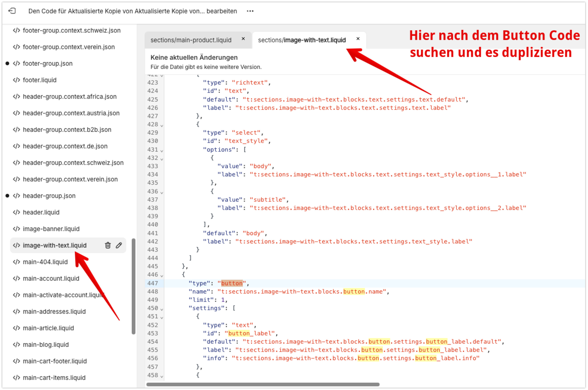Click code icon next to main-404.liquid
The height and width of the screenshot is (390, 588).
point(16,262)
